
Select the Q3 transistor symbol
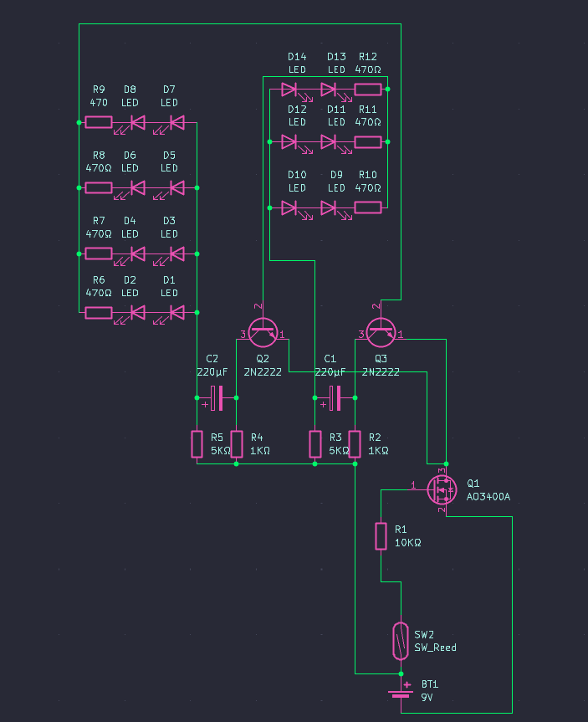(x=381, y=332)
